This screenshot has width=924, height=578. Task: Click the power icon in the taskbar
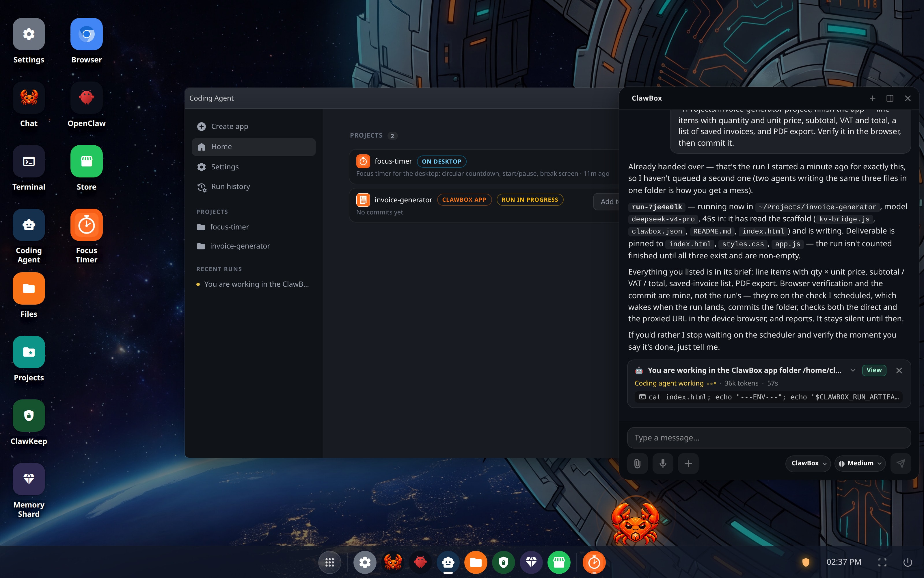tap(908, 562)
